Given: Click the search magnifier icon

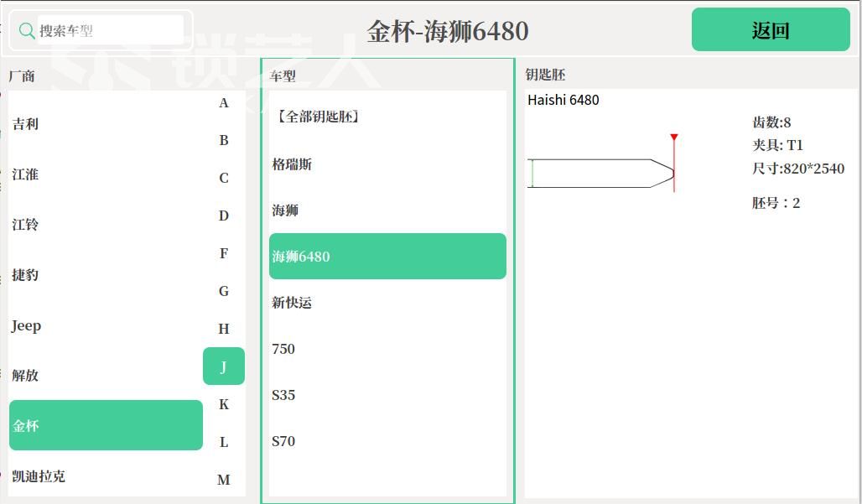Looking at the screenshot, I should click(26, 30).
